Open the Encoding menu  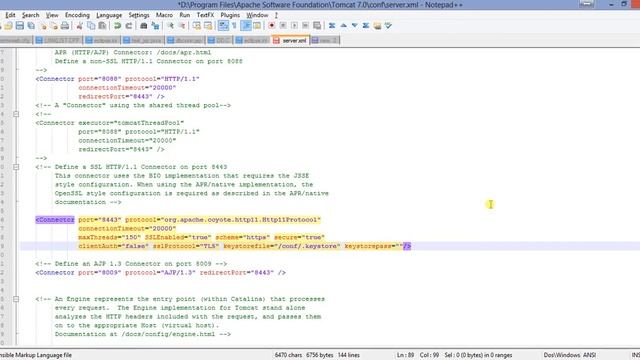click(x=77, y=15)
